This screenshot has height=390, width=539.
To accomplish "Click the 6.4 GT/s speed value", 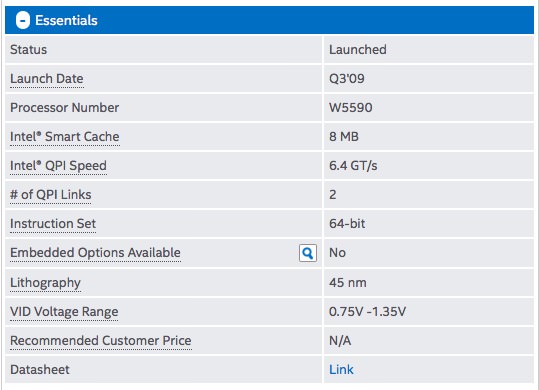I will click(353, 166).
